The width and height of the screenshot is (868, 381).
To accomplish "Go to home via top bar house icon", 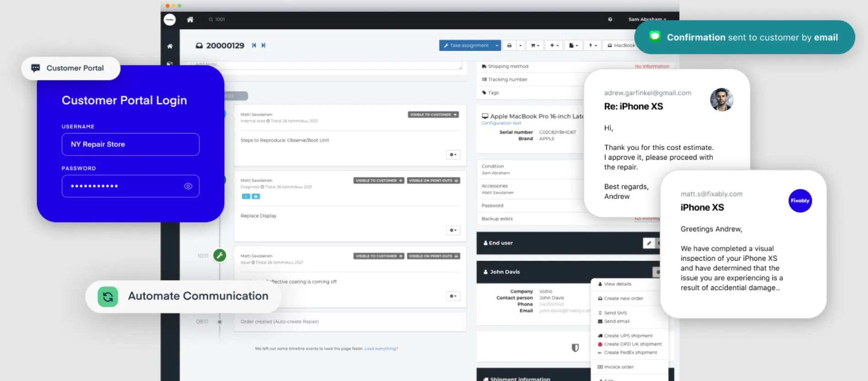I will pyautogui.click(x=190, y=19).
